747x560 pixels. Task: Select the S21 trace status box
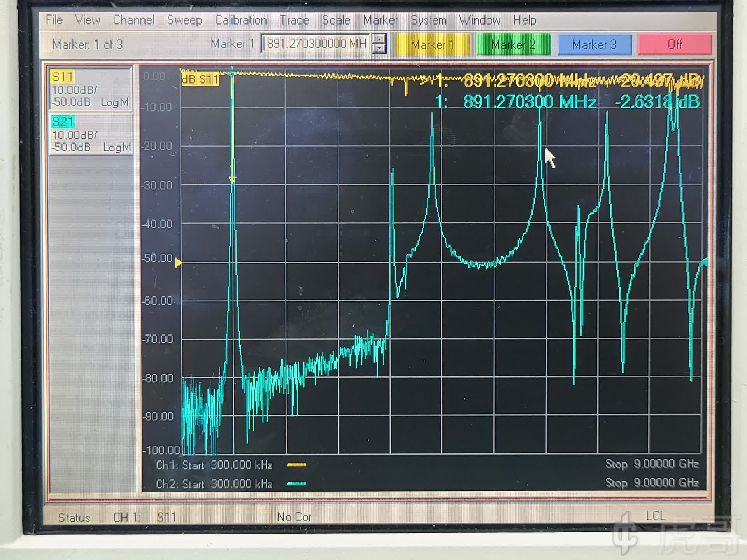point(90,135)
